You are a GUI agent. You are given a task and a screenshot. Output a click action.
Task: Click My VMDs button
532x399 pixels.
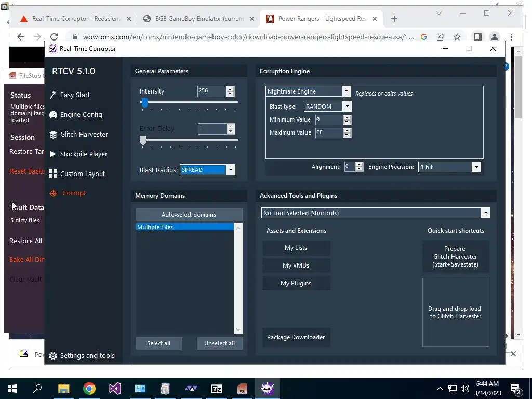tap(296, 265)
